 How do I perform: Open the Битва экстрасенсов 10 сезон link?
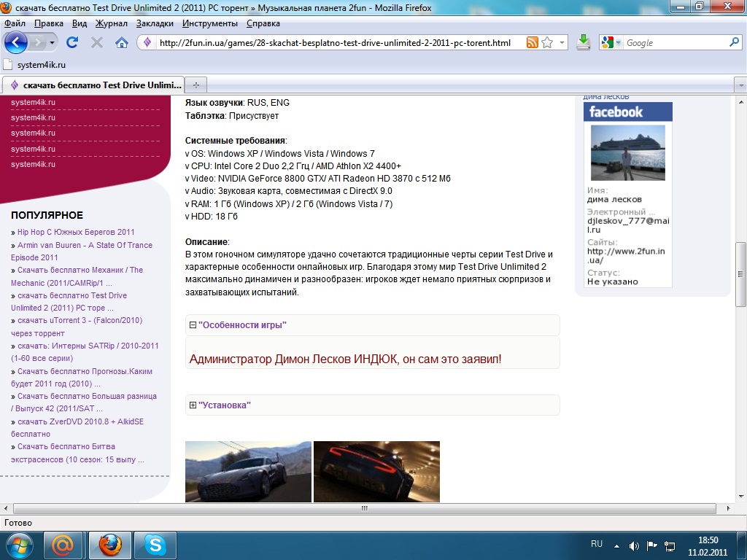pyautogui.click(x=77, y=453)
